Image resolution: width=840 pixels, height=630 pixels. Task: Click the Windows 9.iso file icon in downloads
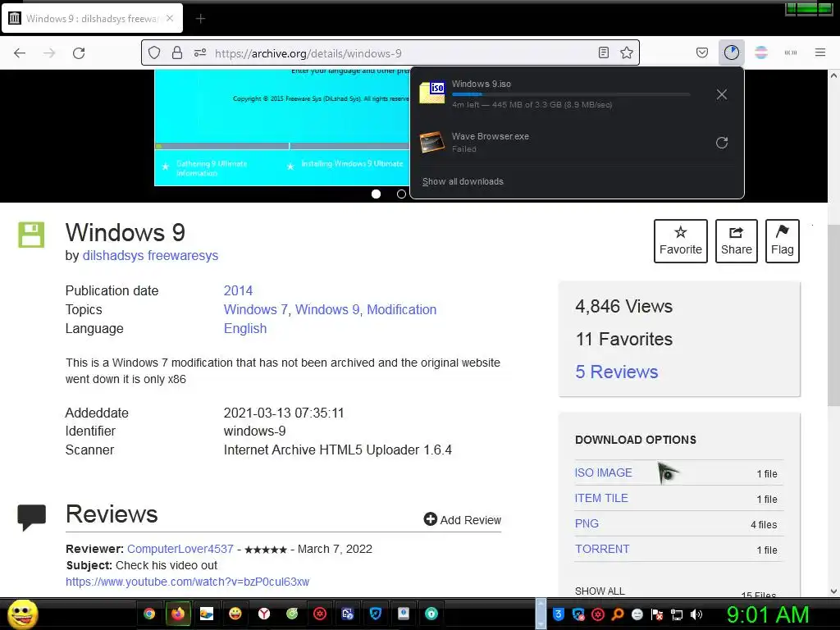(432, 92)
